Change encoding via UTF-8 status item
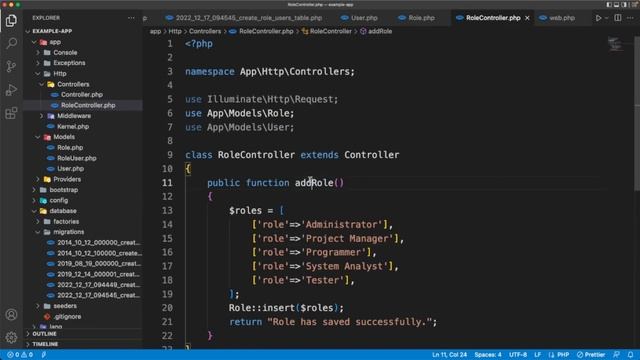Viewport: 640px width, 360px height. [518, 355]
